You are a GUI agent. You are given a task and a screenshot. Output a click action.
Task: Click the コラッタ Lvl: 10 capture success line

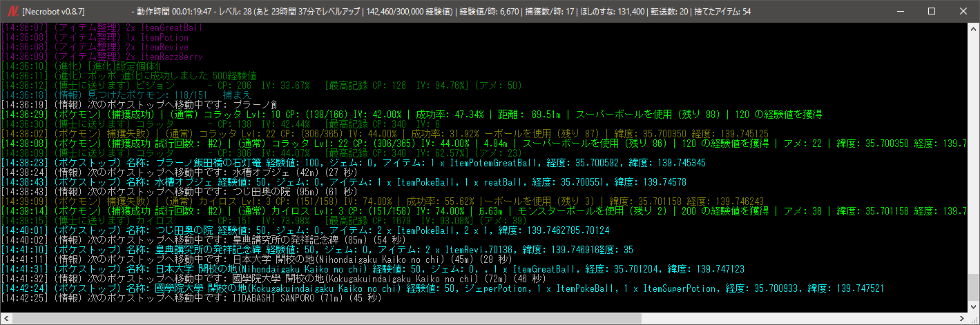pyautogui.click(x=412, y=115)
